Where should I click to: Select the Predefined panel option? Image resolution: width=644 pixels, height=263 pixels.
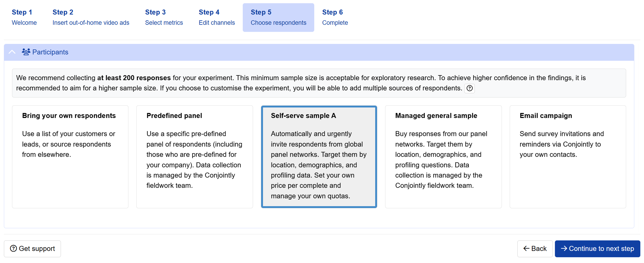coord(194,157)
